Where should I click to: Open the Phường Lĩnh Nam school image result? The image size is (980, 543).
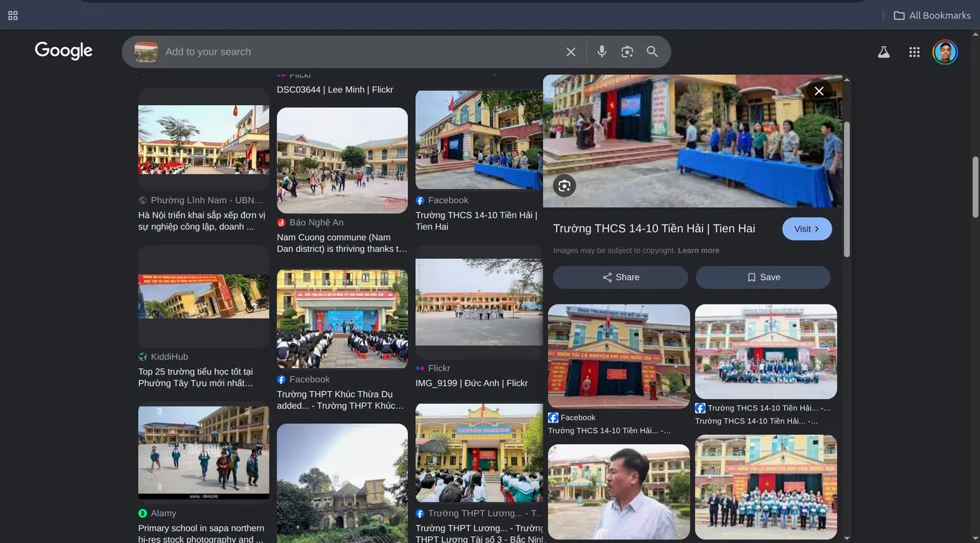[204, 140]
